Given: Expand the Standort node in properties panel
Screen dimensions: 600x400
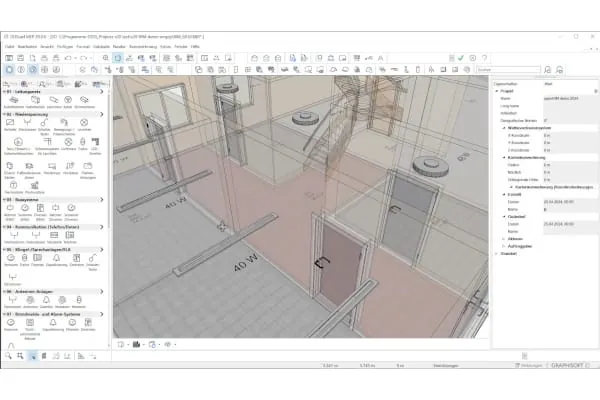Looking at the screenshot, I should (497, 254).
